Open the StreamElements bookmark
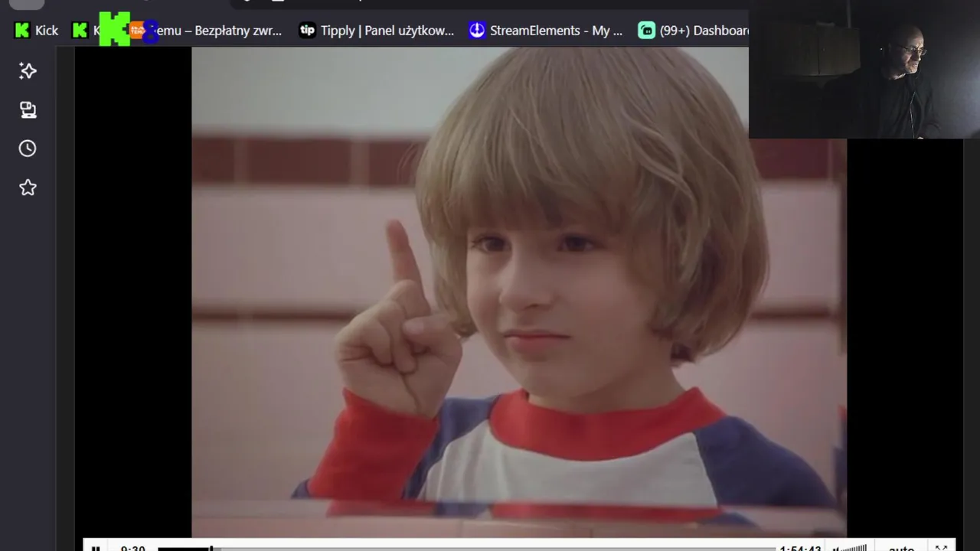This screenshot has height=551, width=980. [x=546, y=31]
